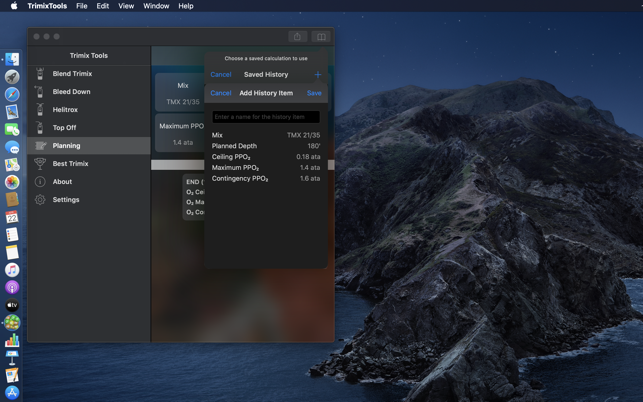Click the Planned Depth 180' value

(314, 146)
